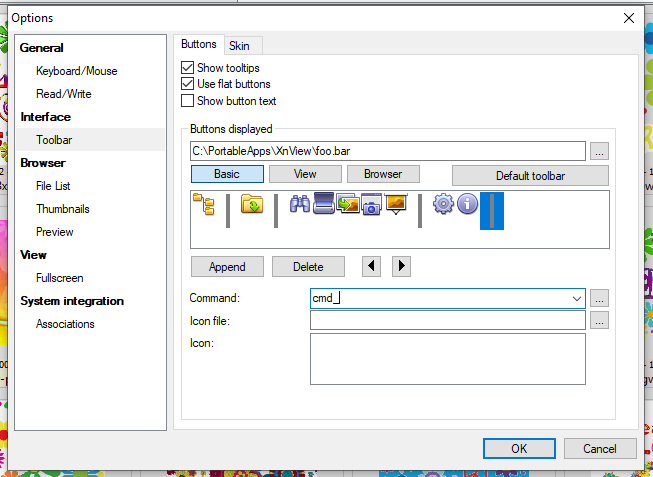Move selected button right with arrow
This screenshot has width=653, height=477.
[401, 266]
